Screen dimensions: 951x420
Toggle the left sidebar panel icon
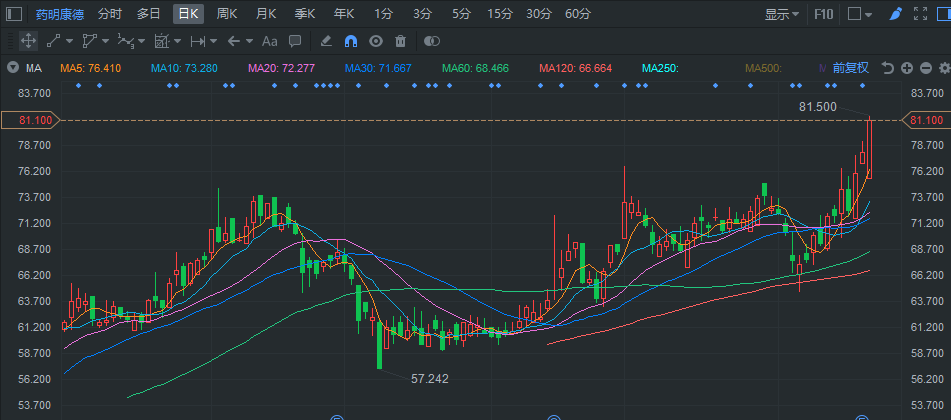14,13
